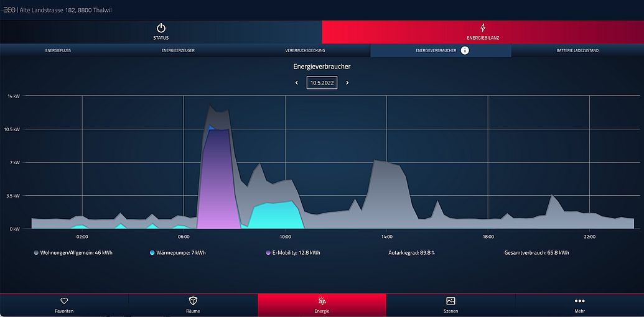
Task: Open the Verbrauchsdeckung tab
Action: pos(305,50)
